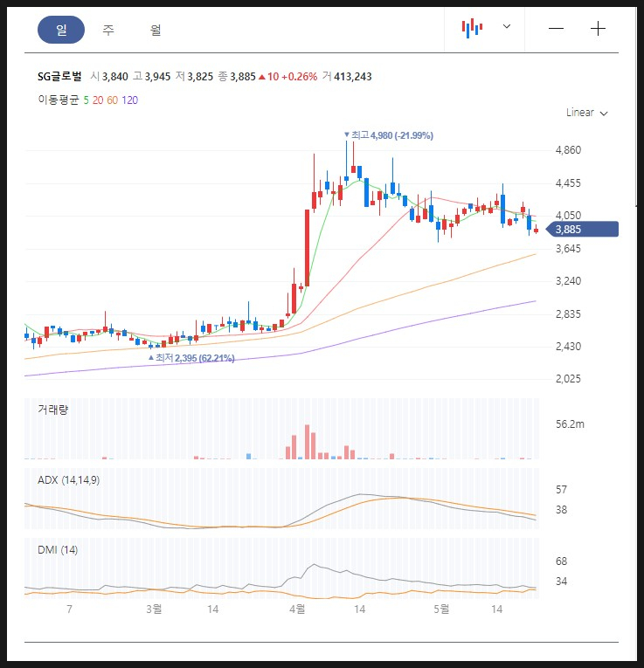644x668 pixels.
Task: Click the candlestick chart type icon
Action: pos(472,28)
